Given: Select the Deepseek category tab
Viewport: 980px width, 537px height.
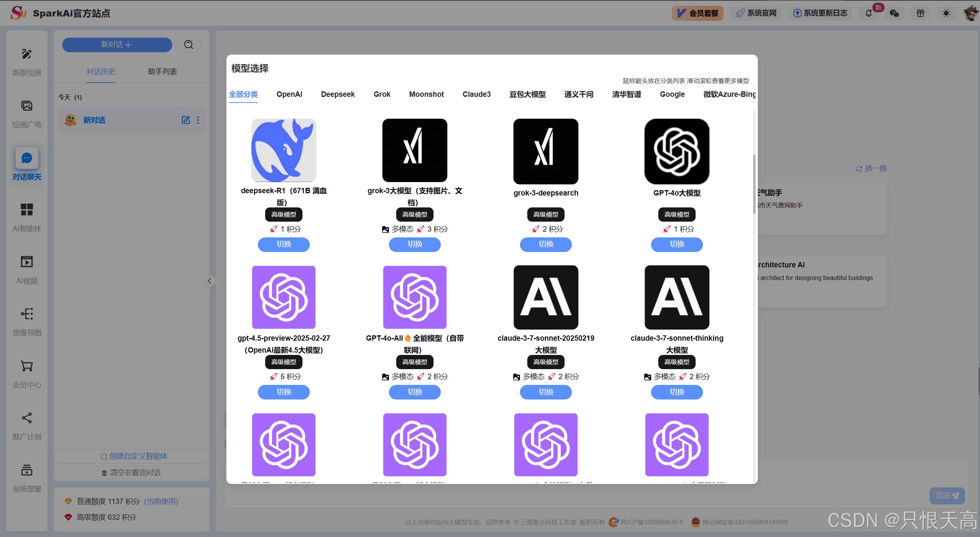Looking at the screenshot, I should (337, 94).
